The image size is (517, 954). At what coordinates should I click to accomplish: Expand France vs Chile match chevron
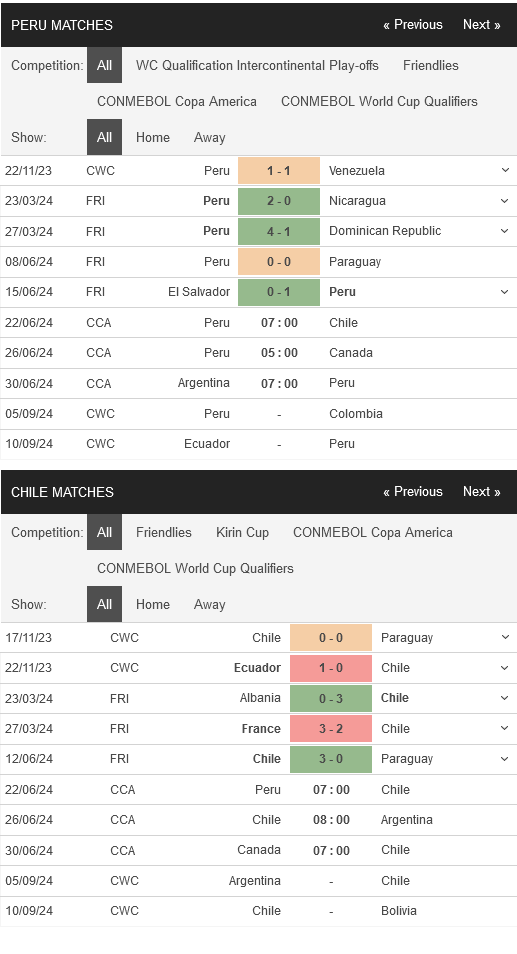(505, 728)
